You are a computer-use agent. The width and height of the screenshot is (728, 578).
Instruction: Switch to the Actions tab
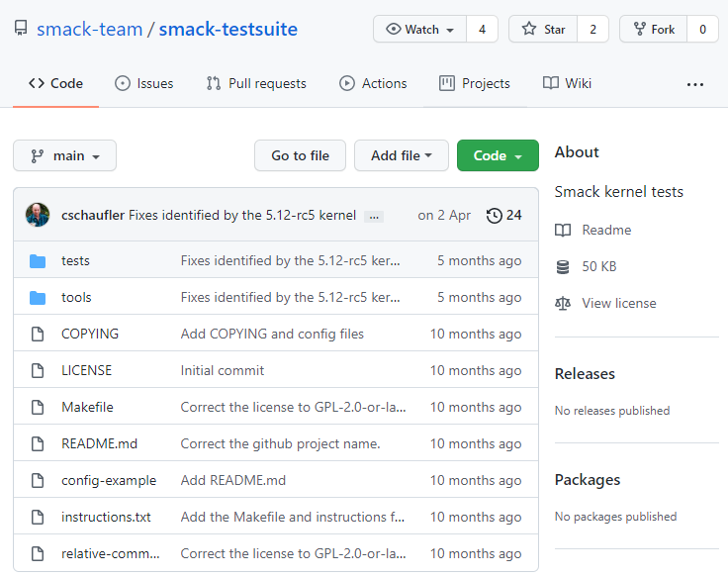(373, 84)
